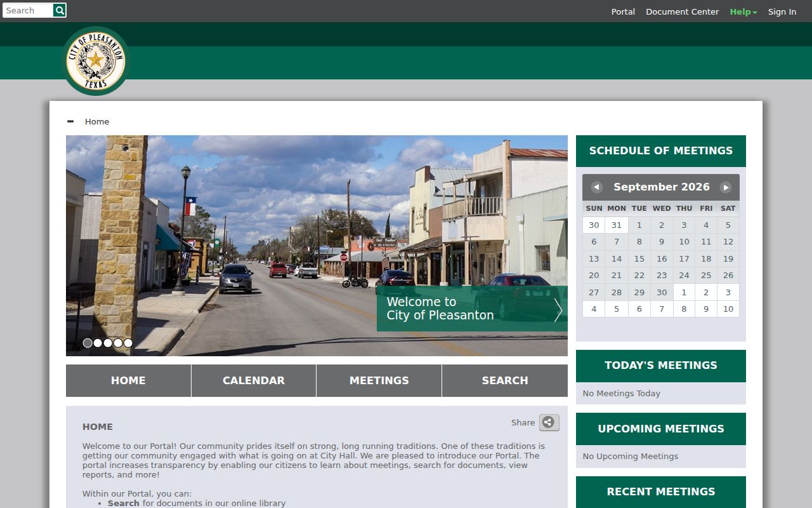The width and height of the screenshot is (812, 508).
Task: Select September 18 on the calendar
Action: [706, 258]
